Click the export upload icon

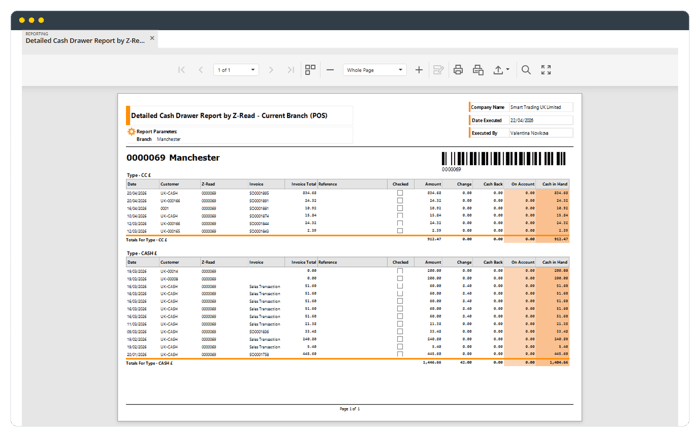click(498, 70)
